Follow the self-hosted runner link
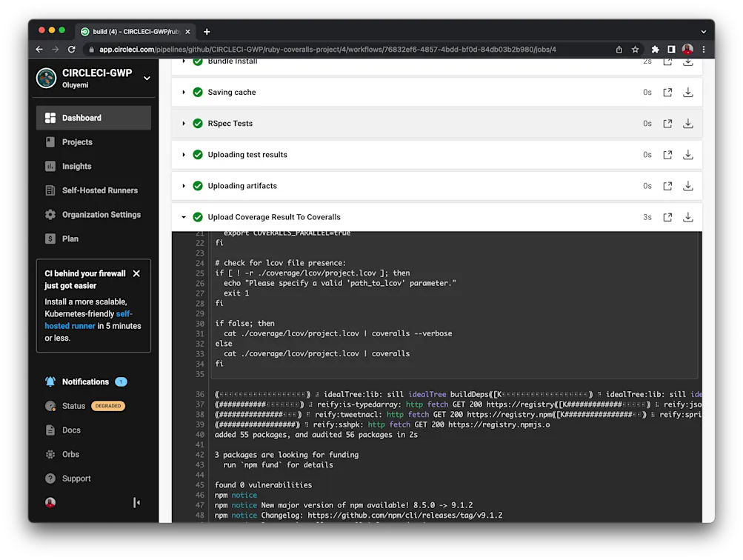This screenshot has width=743, height=560. [89, 320]
